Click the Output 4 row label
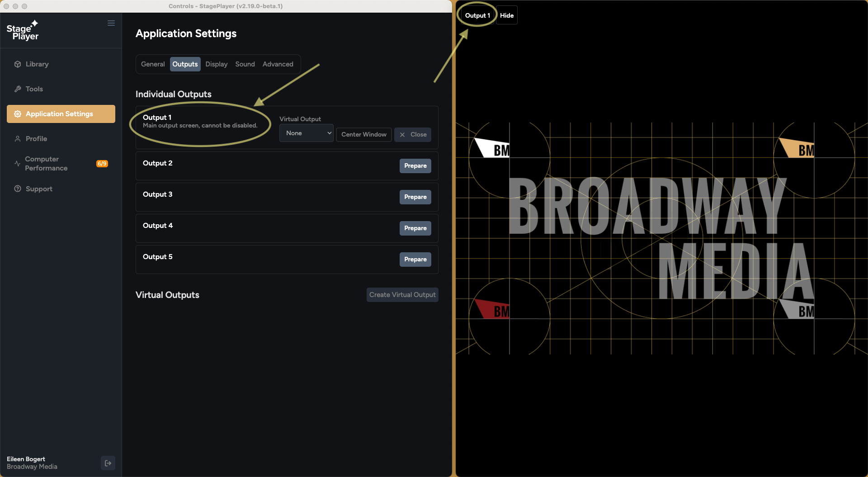Image resolution: width=868 pixels, height=477 pixels. (158, 226)
